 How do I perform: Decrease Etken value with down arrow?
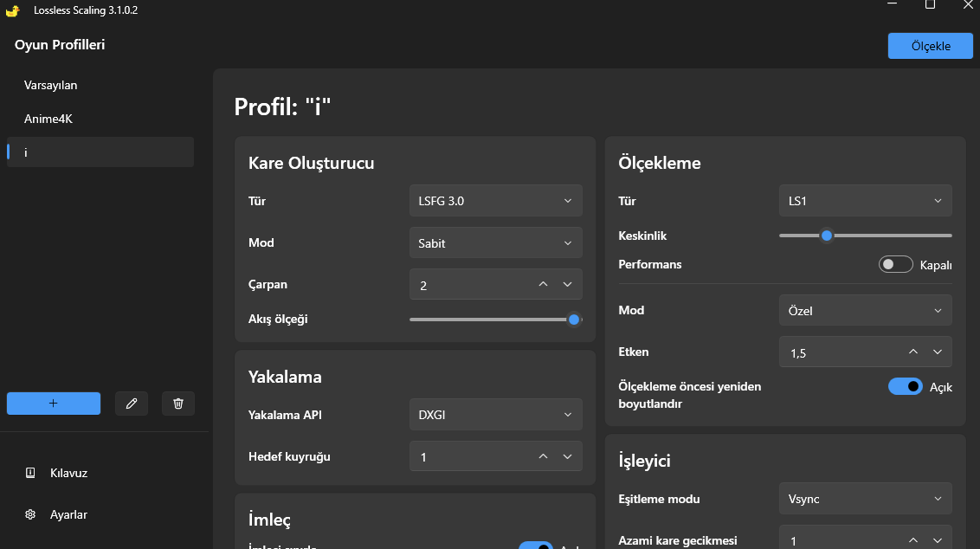coord(938,352)
